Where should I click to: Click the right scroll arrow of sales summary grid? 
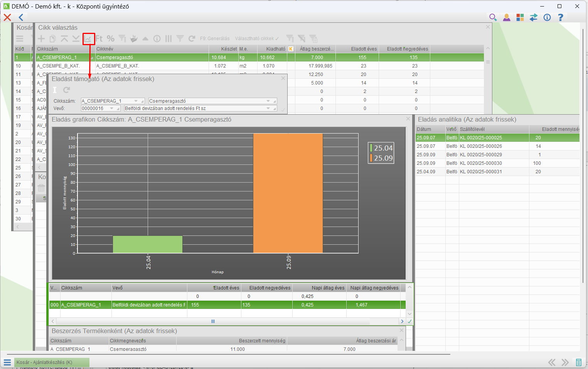(402, 322)
